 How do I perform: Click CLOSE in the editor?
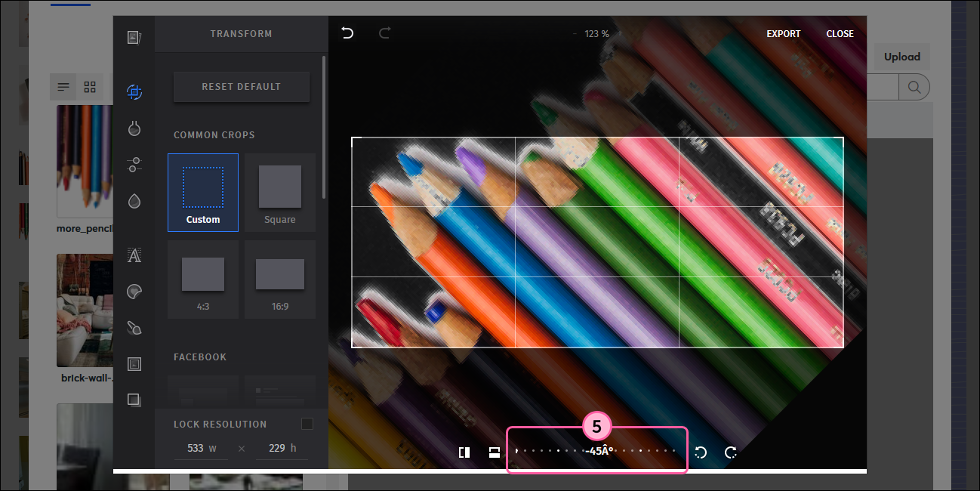(x=840, y=34)
